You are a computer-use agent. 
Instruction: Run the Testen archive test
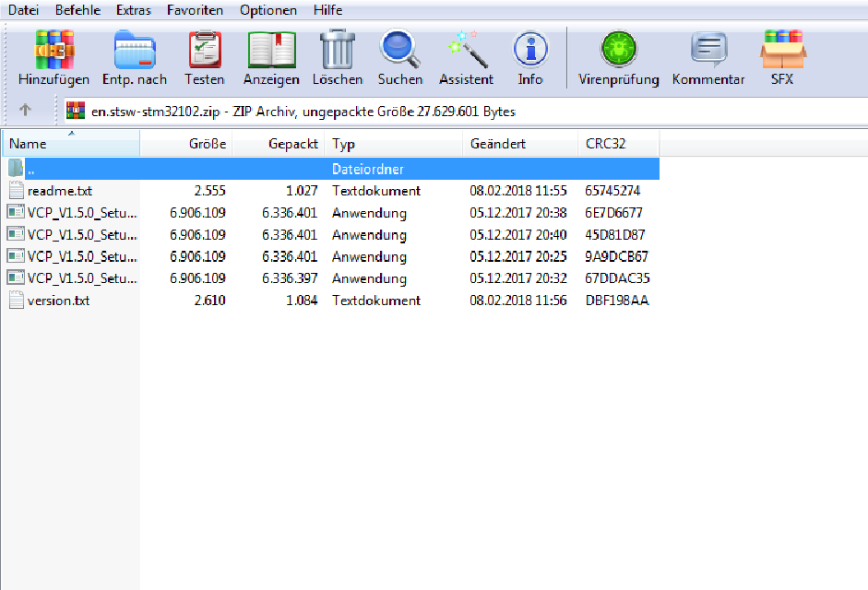pyautogui.click(x=205, y=57)
